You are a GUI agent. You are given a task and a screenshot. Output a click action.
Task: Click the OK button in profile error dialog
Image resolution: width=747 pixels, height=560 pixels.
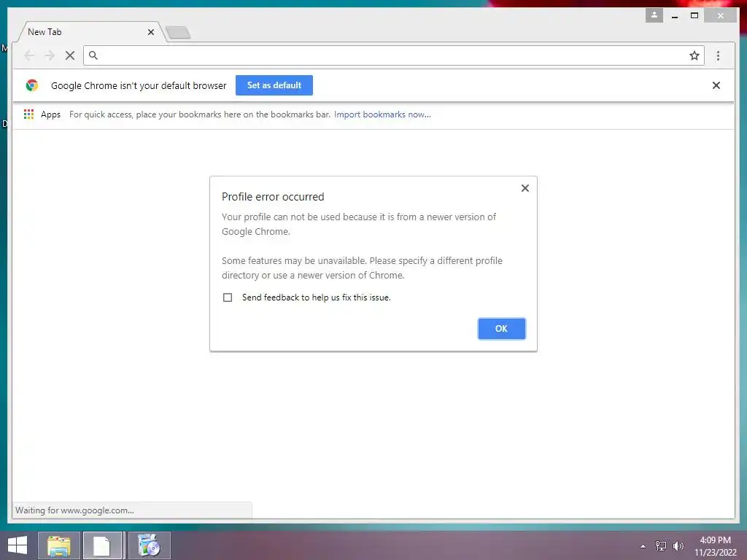pyautogui.click(x=501, y=329)
